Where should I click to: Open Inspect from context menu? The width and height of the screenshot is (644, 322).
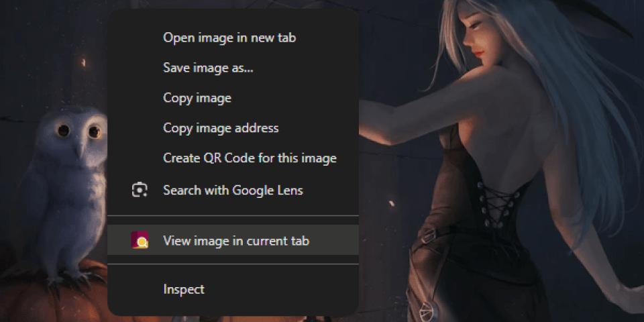233,289
